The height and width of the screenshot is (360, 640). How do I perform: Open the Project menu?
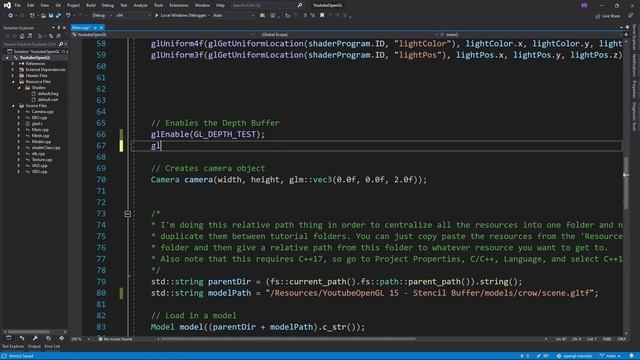(x=73, y=5)
